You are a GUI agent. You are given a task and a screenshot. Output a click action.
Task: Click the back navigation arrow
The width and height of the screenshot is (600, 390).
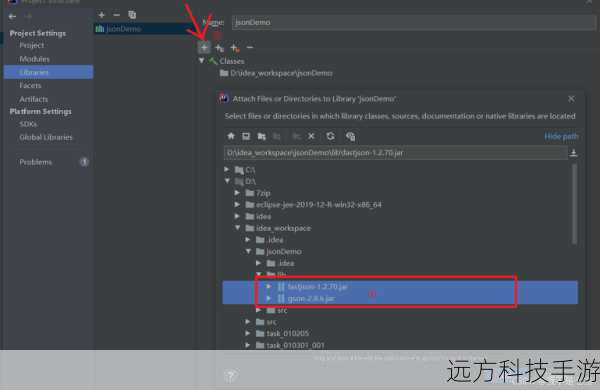(x=12, y=16)
